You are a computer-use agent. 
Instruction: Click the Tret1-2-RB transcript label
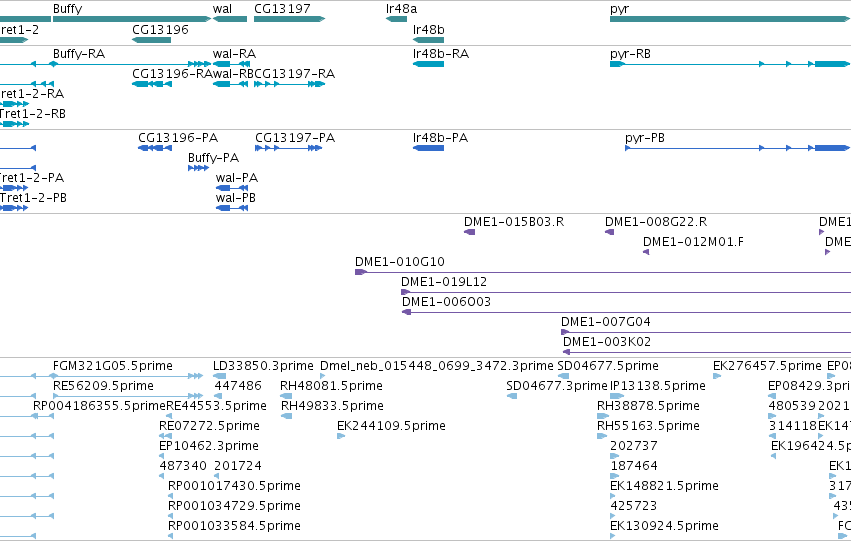coord(33,114)
